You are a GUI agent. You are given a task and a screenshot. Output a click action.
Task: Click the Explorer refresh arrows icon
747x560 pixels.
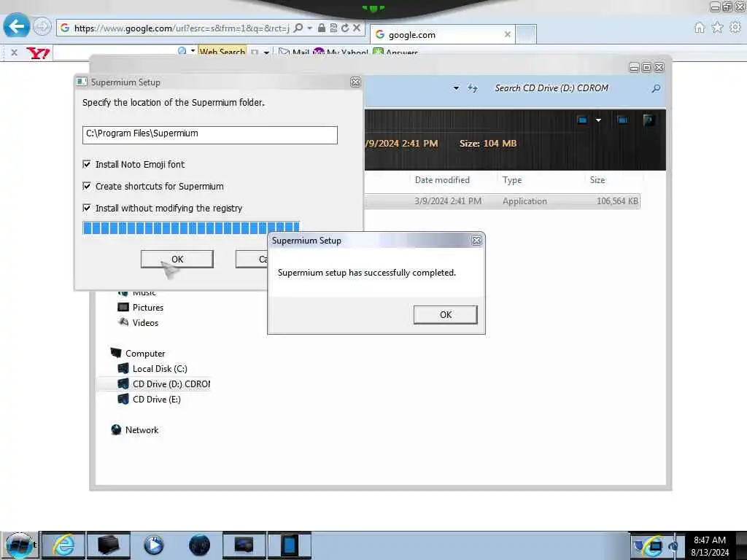point(472,88)
